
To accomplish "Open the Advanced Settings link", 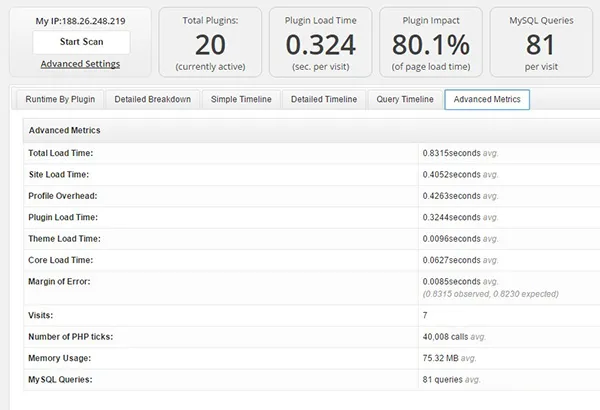I will (80, 64).
